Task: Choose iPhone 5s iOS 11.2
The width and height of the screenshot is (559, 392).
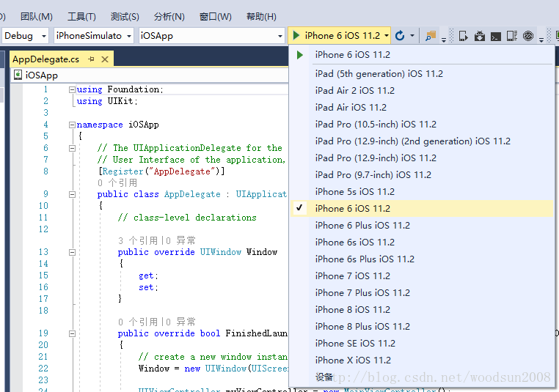Action: click(x=422, y=191)
